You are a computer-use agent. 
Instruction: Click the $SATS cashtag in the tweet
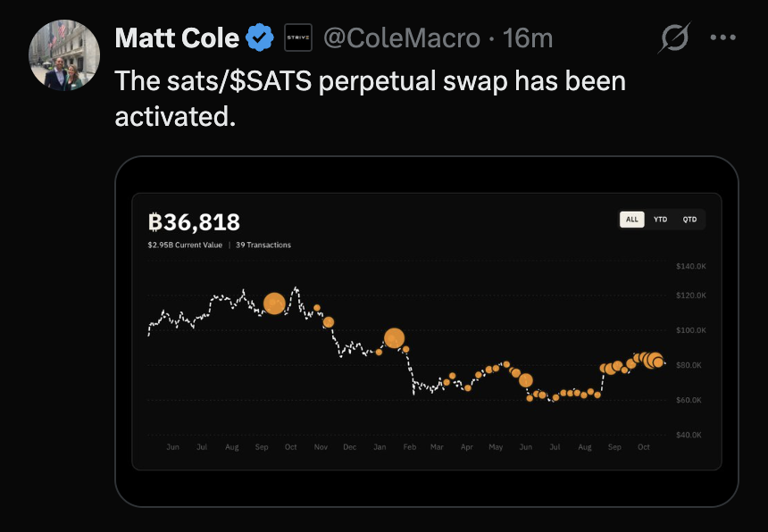pyautogui.click(x=271, y=80)
